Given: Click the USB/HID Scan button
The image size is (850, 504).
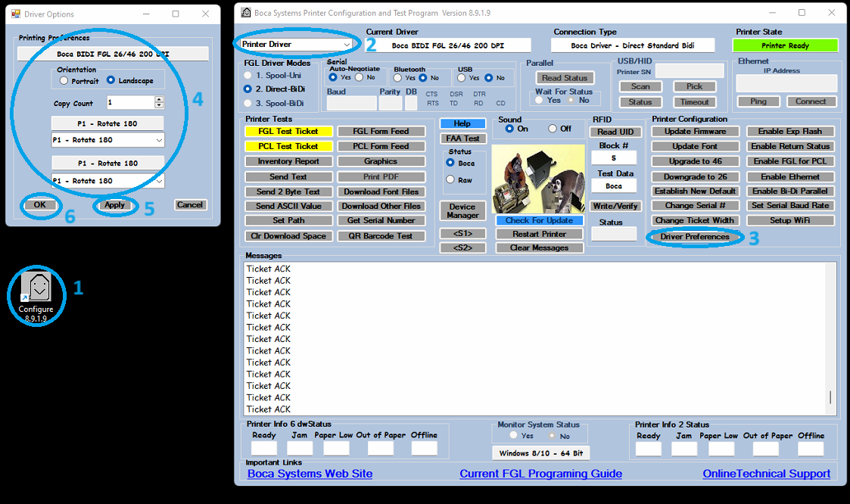Looking at the screenshot, I should (640, 87).
